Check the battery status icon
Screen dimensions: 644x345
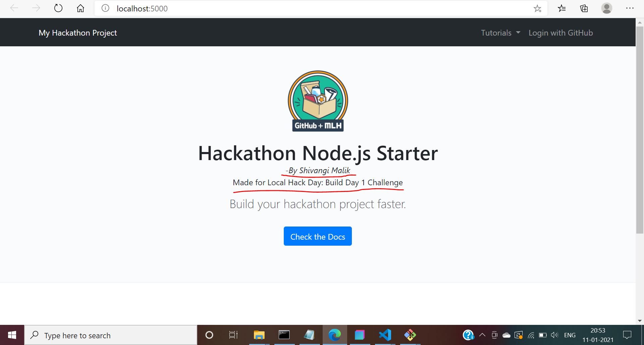[x=543, y=335]
